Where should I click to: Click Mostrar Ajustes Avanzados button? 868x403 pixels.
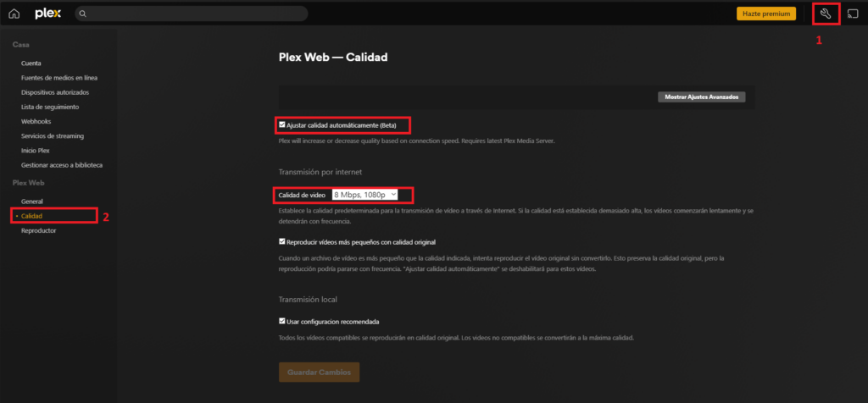click(x=701, y=97)
